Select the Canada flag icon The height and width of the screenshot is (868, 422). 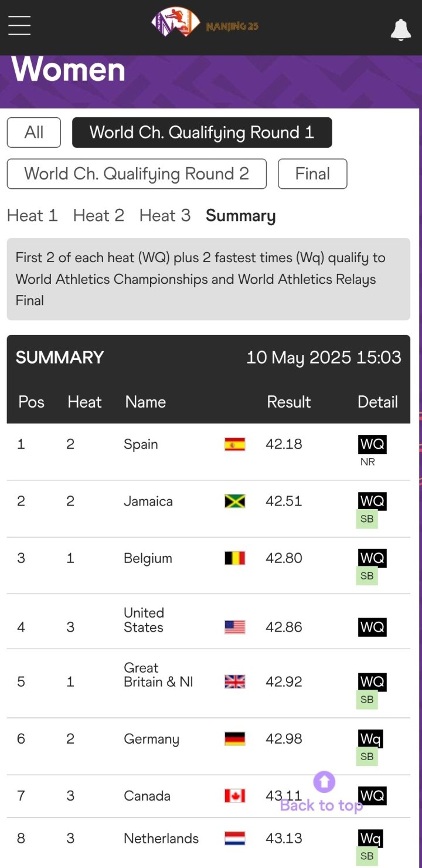tap(234, 796)
